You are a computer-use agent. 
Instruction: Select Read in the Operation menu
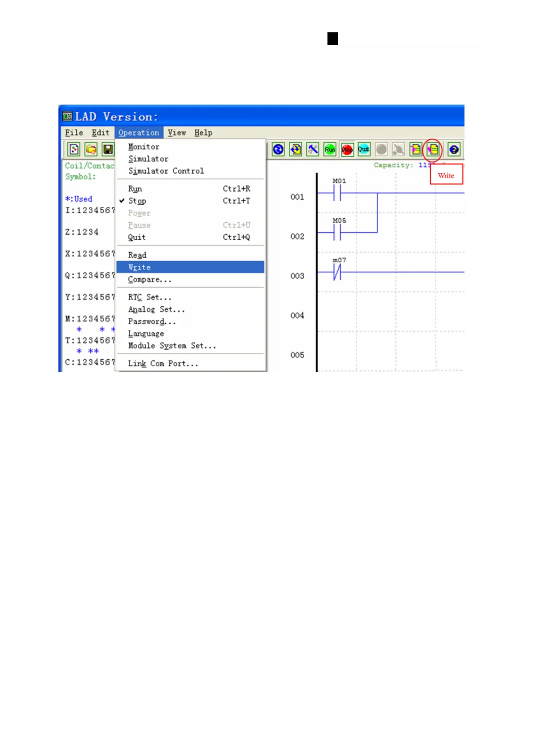[190, 255]
